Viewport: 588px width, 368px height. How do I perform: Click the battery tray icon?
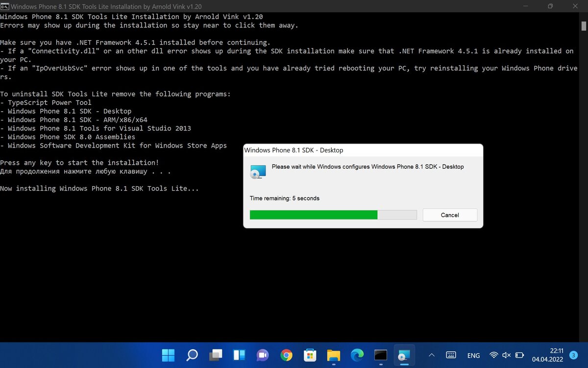[519, 355]
